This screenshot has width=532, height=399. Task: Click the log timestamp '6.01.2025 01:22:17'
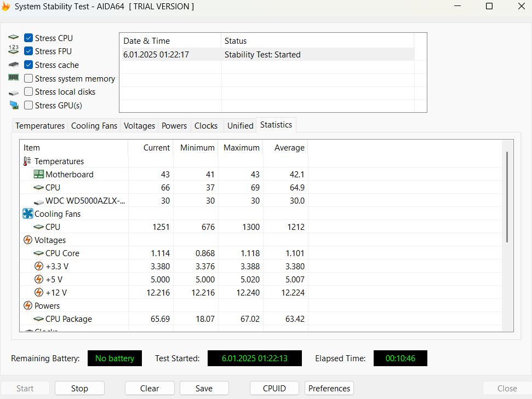coord(156,55)
